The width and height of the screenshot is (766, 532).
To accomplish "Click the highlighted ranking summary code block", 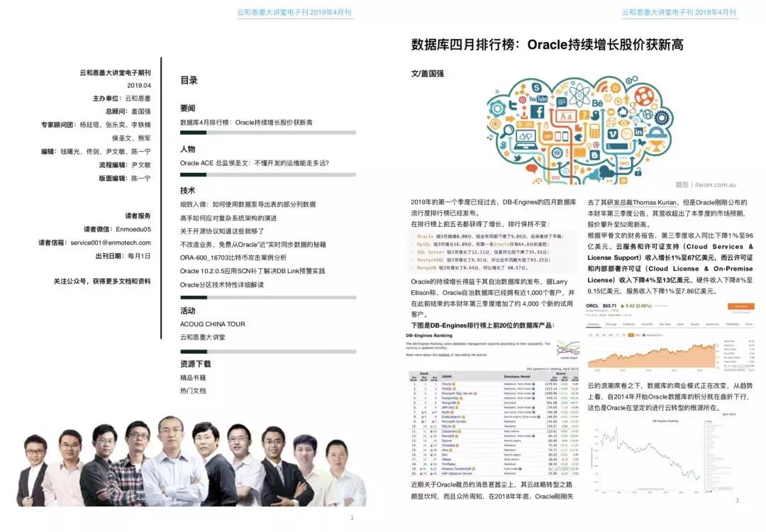I will pyautogui.click(x=494, y=252).
